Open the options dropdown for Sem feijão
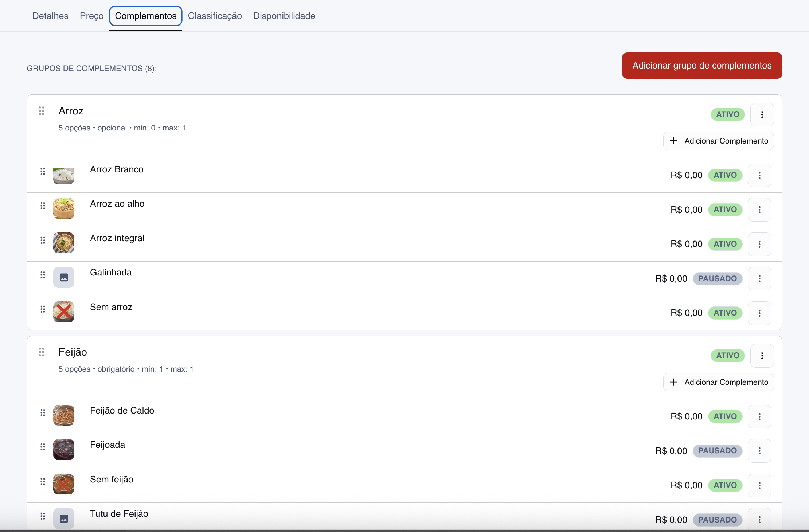The width and height of the screenshot is (809, 532). (759, 485)
